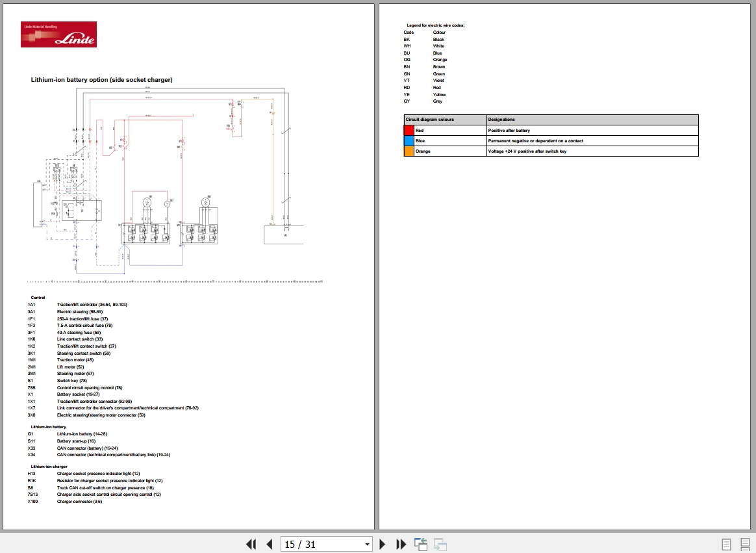756x553 pixels.
Task: Click the 'CAN connector (battery) (19-24)' line
Action: tap(87, 448)
